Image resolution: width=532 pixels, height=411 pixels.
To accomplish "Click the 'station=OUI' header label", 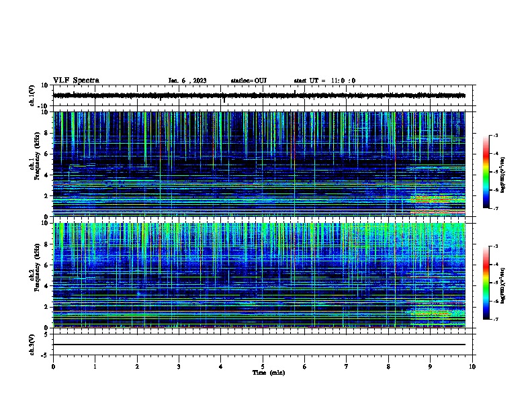I will (249, 81).
